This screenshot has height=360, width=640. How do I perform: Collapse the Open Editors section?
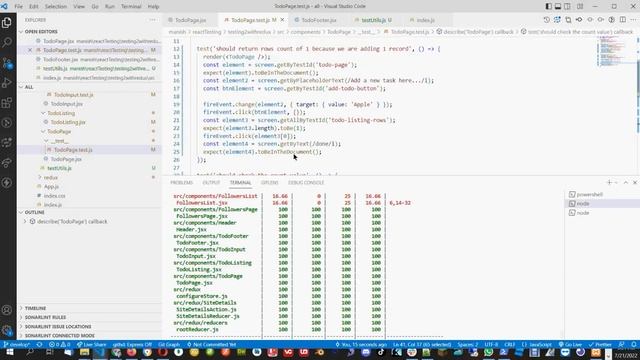pyautogui.click(x=41, y=31)
